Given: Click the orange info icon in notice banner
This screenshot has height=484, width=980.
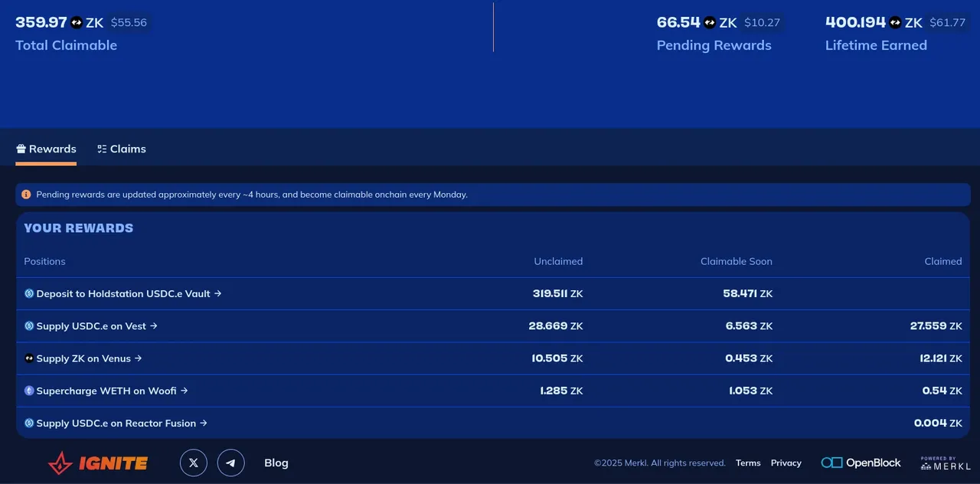Looking at the screenshot, I should click(x=26, y=195).
